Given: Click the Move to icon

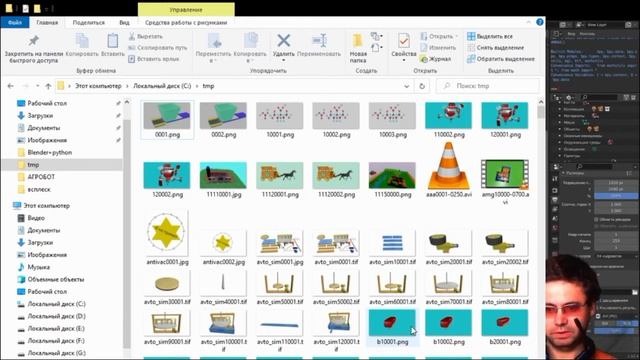Looking at the screenshot, I should coord(214,42).
